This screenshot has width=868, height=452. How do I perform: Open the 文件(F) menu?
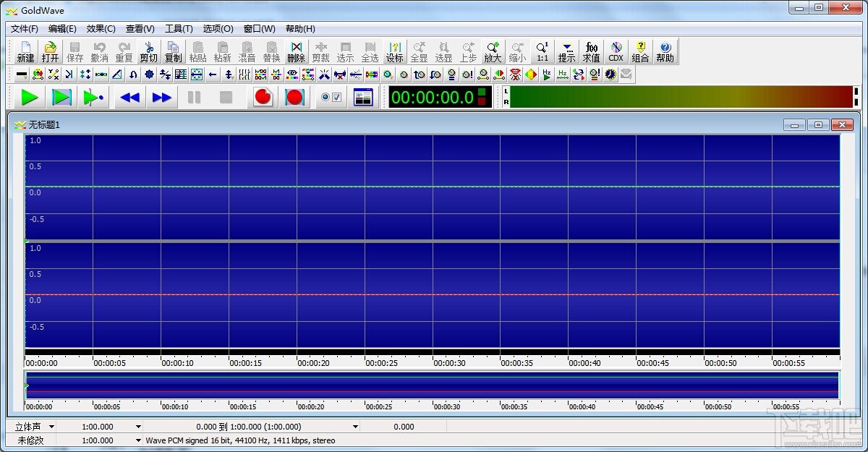point(25,29)
